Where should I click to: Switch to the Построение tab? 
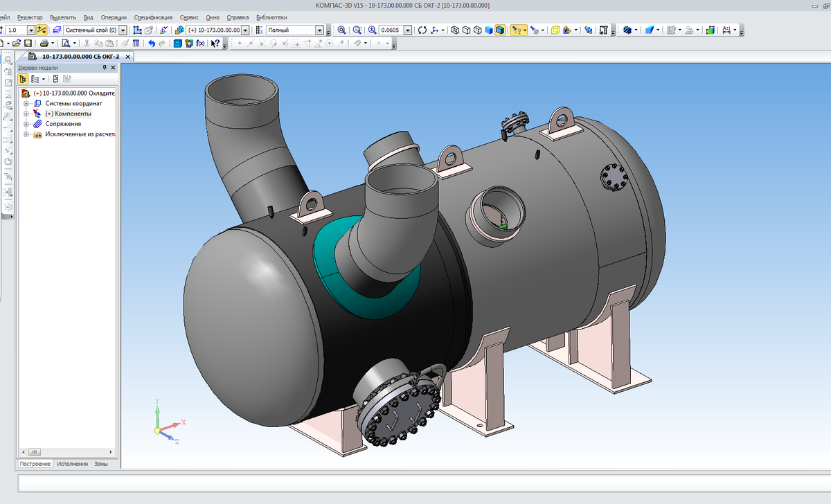coord(35,464)
